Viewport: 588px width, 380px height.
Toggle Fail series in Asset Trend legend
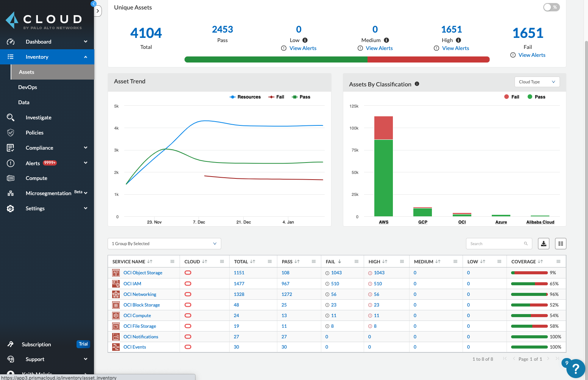pos(276,97)
